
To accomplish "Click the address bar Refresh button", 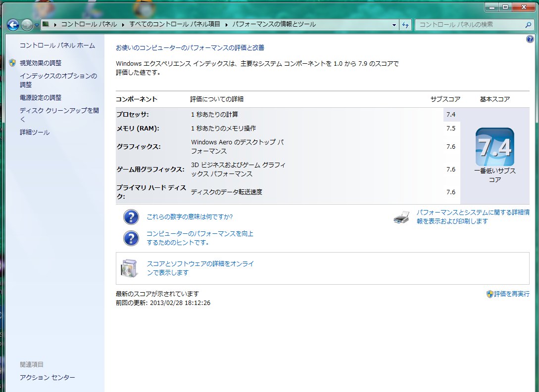I will [405, 25].
